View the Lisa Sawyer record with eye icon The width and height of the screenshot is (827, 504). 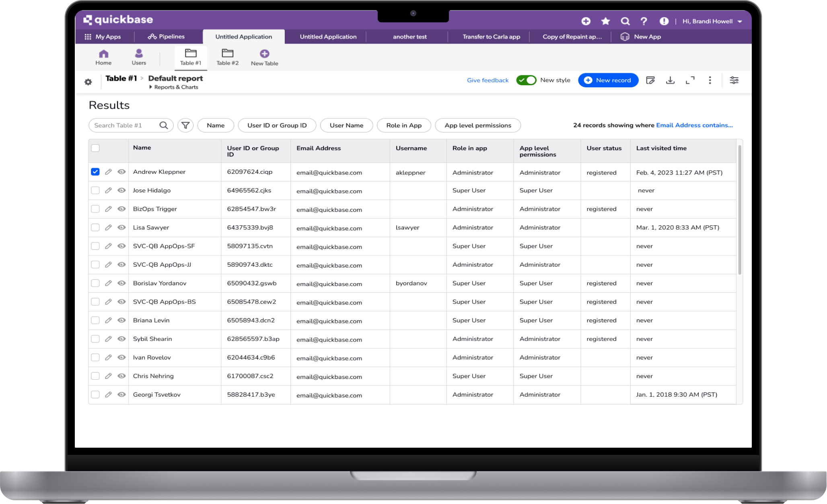click(x=121, y=228)
